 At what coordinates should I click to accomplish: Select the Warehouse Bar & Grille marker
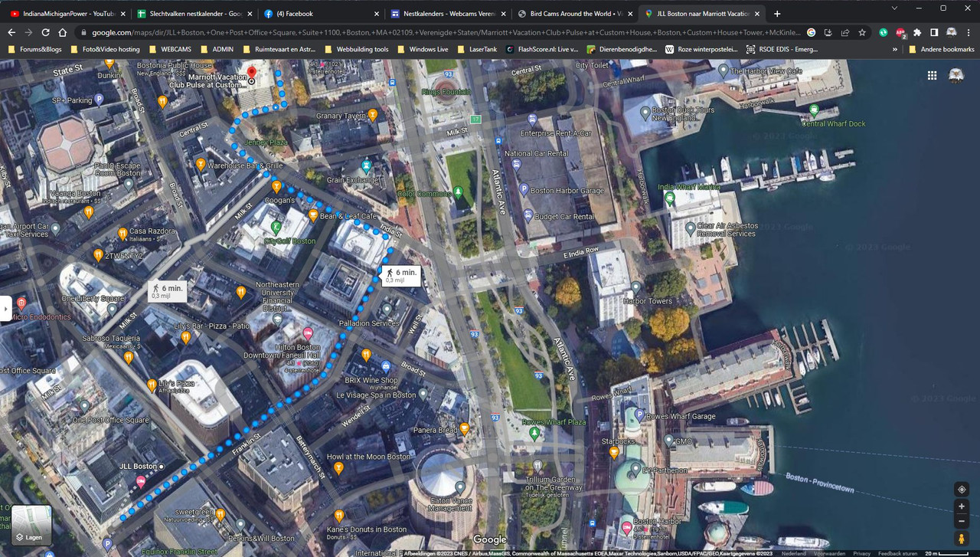[x=201, y=164]
